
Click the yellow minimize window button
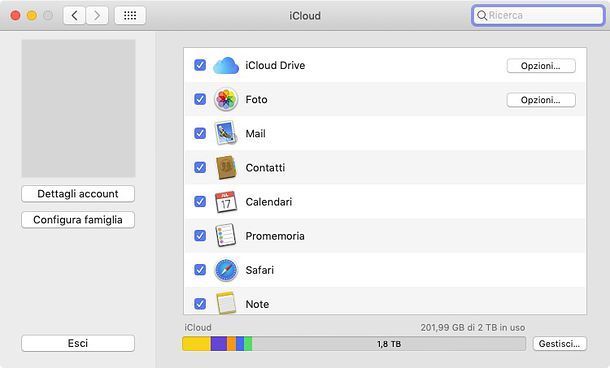[32, 16]
